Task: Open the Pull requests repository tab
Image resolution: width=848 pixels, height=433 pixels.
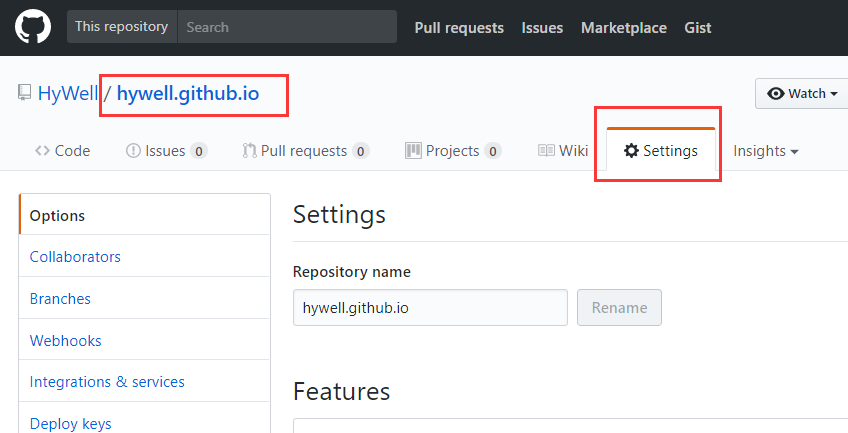Action: [x=306, y=151]
